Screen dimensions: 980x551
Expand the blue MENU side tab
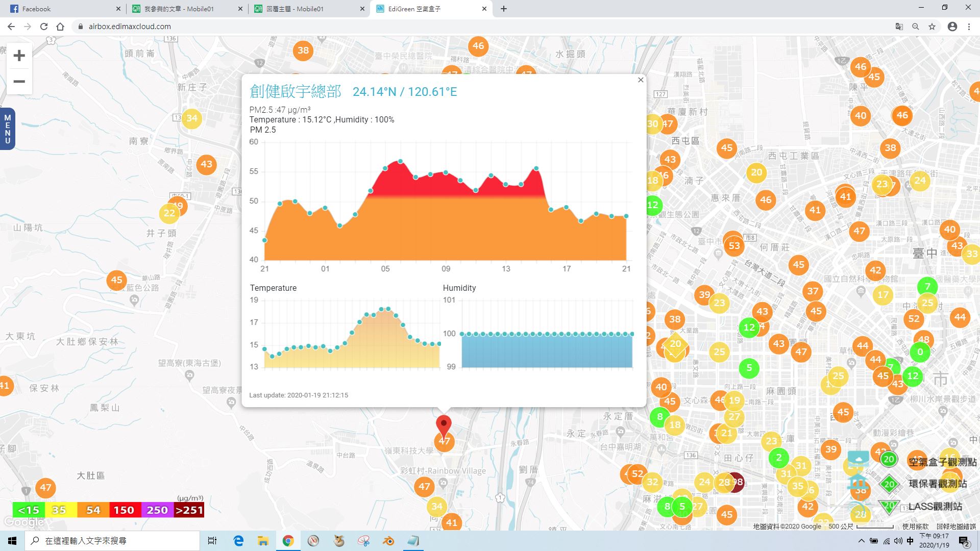[x=7, y=129]
